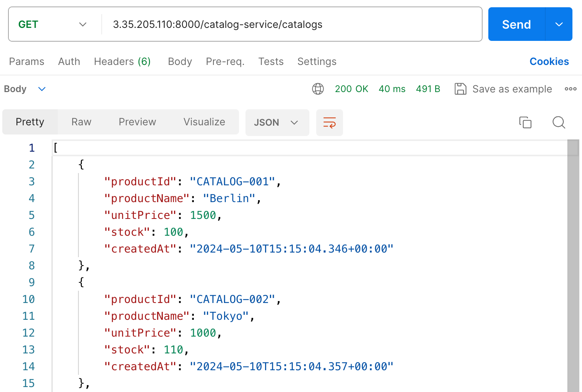
Task: Open search in response with magnifier icon
Action: (x=559, y=122)
